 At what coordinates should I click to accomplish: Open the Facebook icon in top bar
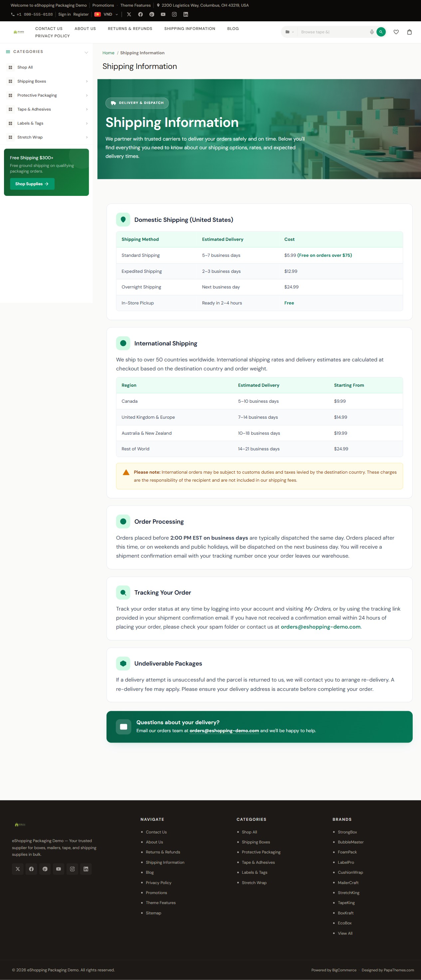point(140,14)
